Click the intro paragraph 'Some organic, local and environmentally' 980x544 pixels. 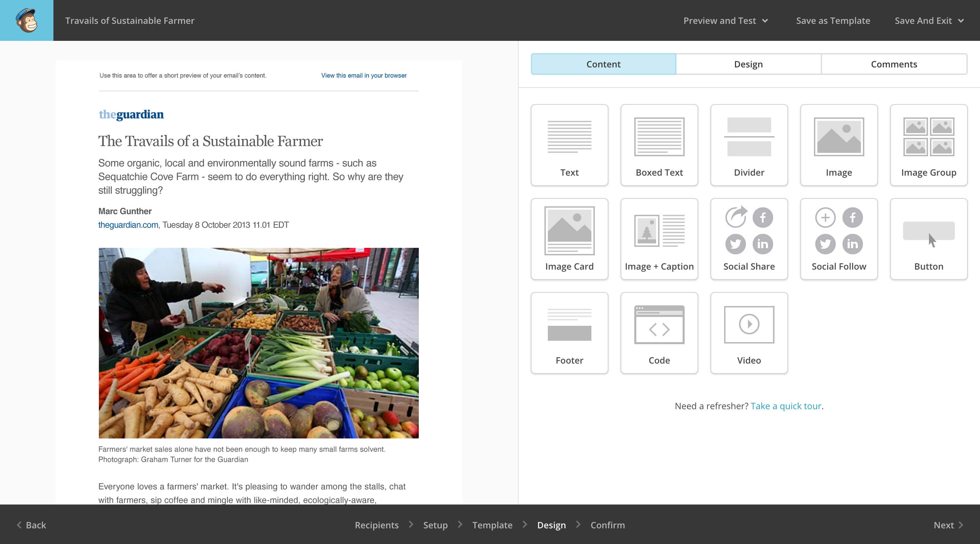click(251, 177)
